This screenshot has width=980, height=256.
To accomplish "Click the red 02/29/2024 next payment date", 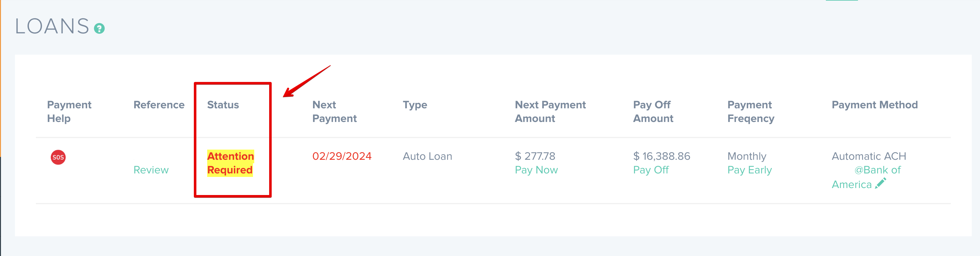I will 341,156.
